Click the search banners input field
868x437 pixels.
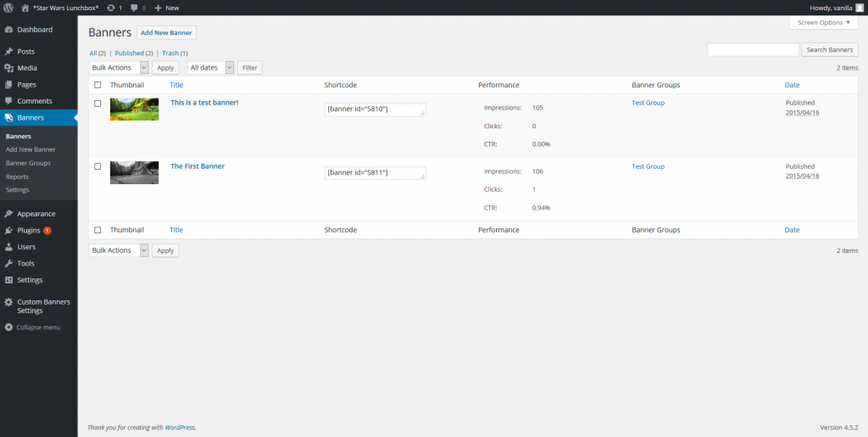tap(753, 50)
